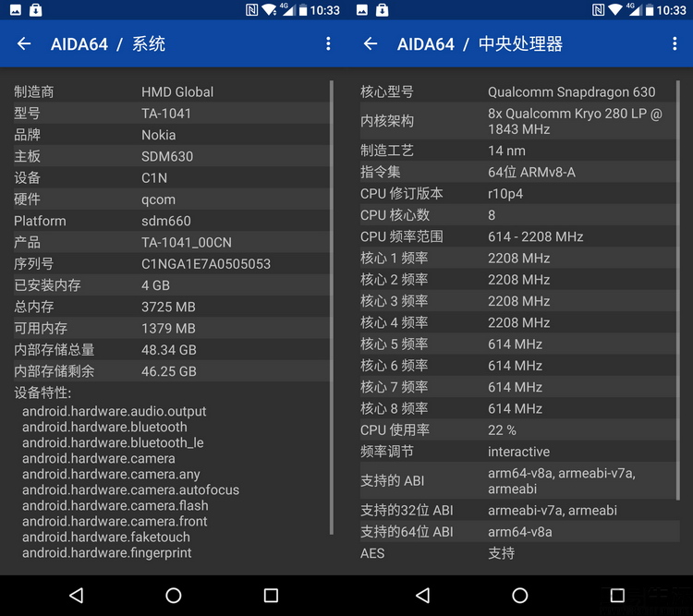The height and width of the screenshot is (616, 693).
Task: Open three-dot overflow menu on 中央处理器 screen
Action: coord(675,43)
